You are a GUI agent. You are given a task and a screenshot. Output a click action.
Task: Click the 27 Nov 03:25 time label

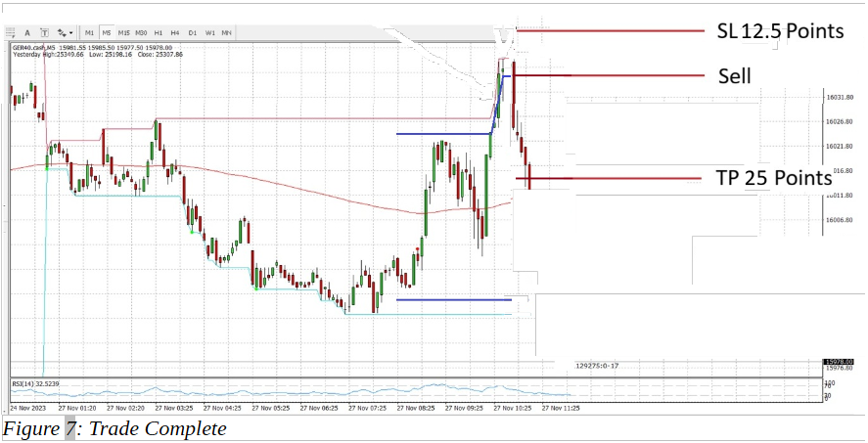172,408
